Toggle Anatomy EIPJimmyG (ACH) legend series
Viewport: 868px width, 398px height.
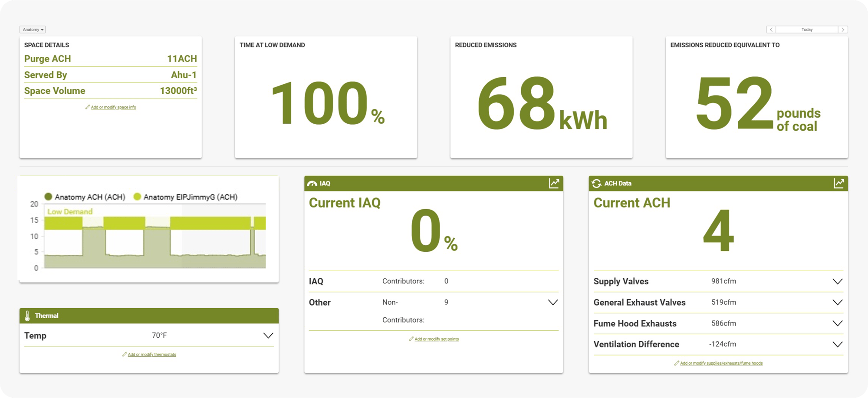tap(186, 197)
